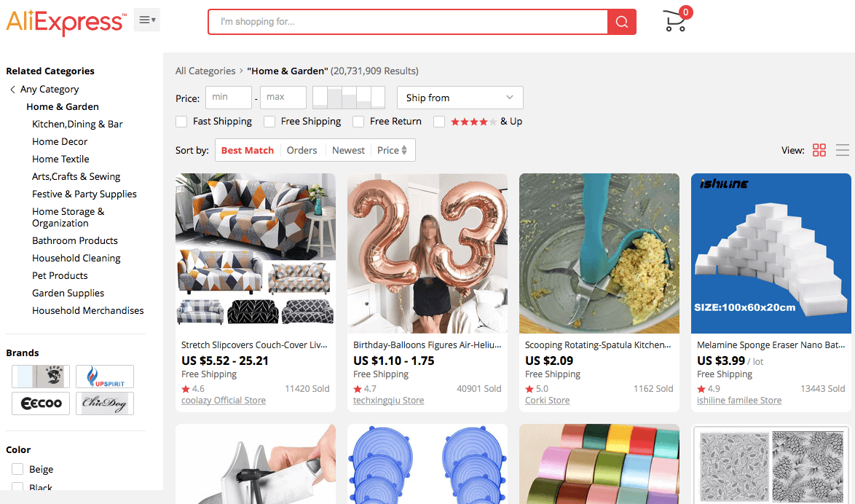
Task: Open Pet Products category
Action: (x=60, y=275)
